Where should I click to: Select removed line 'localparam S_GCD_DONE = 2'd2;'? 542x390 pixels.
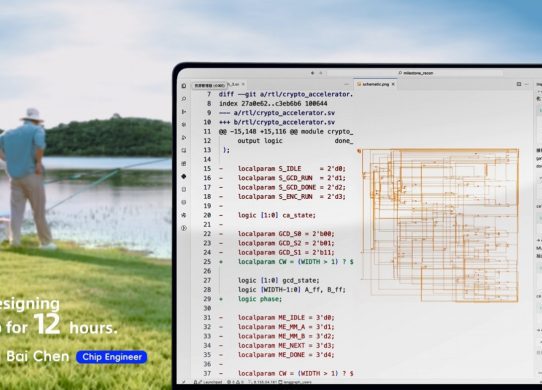point(292,187)
